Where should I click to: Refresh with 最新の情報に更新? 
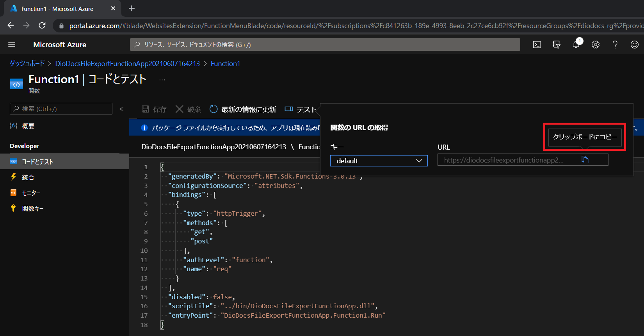click(x=243, y=109)
